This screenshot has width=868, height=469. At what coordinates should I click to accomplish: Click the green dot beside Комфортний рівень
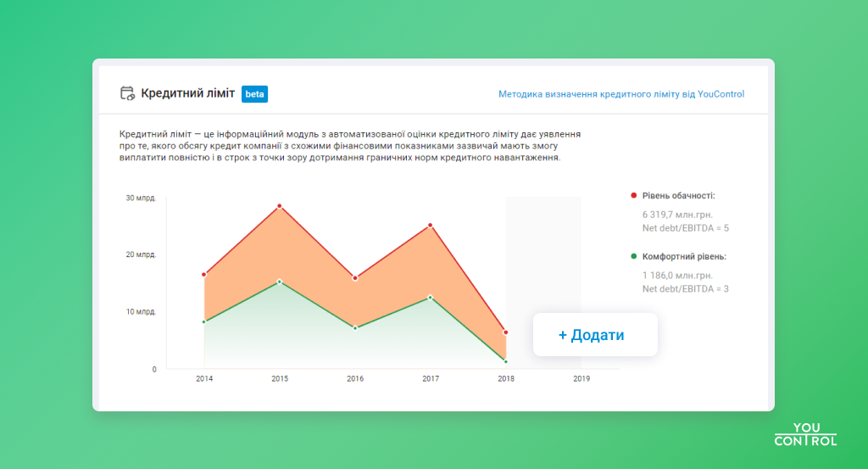tap(633, 256)
